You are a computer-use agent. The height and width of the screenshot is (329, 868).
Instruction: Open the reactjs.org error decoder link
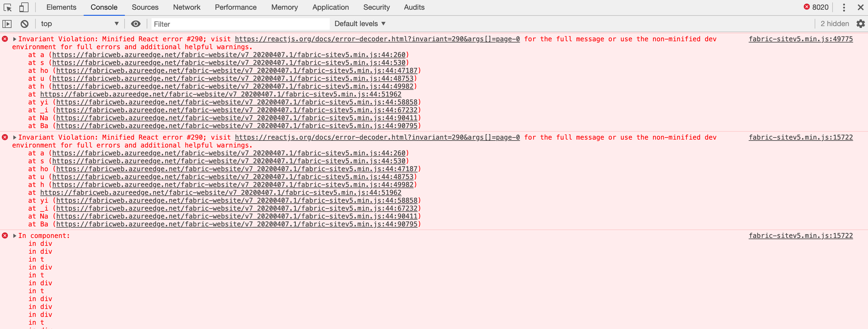[377, 39]
